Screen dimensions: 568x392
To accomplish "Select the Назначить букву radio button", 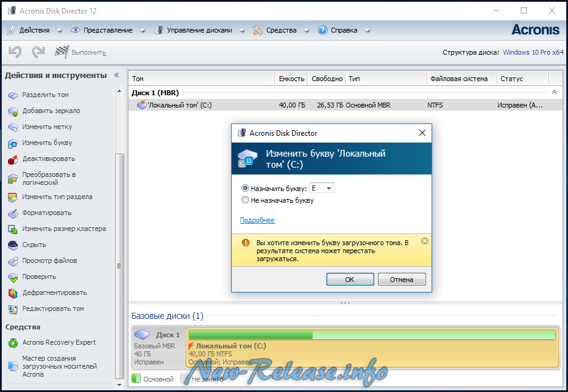I will 245,188.
